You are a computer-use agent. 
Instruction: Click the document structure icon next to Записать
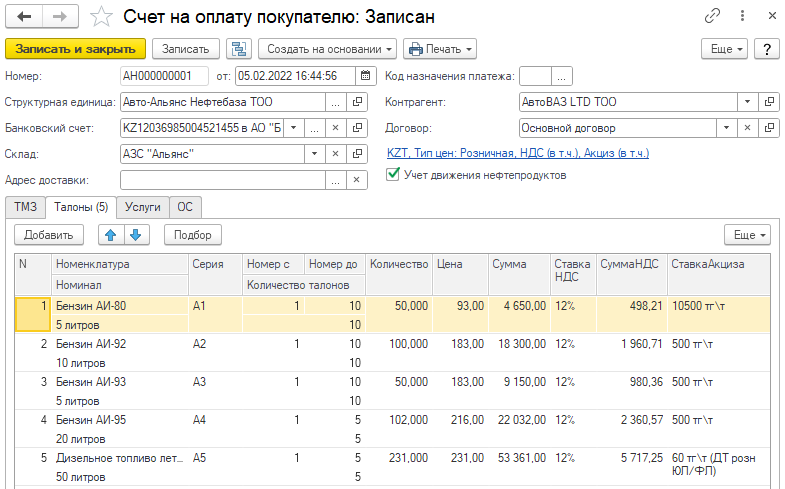(x=239, y=49)
